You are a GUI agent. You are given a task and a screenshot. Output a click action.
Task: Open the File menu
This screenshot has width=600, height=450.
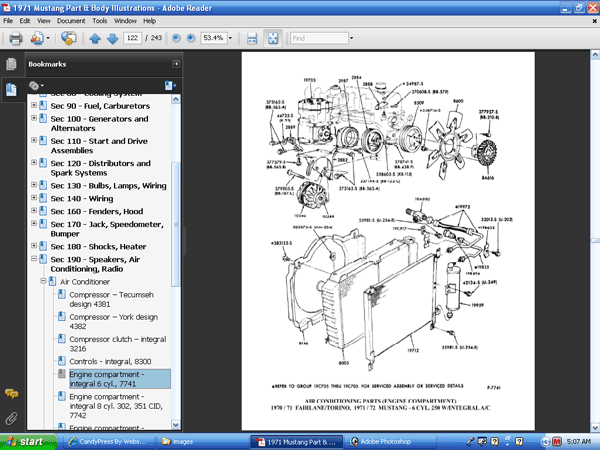pyautogui.click(x=8, y=21)
